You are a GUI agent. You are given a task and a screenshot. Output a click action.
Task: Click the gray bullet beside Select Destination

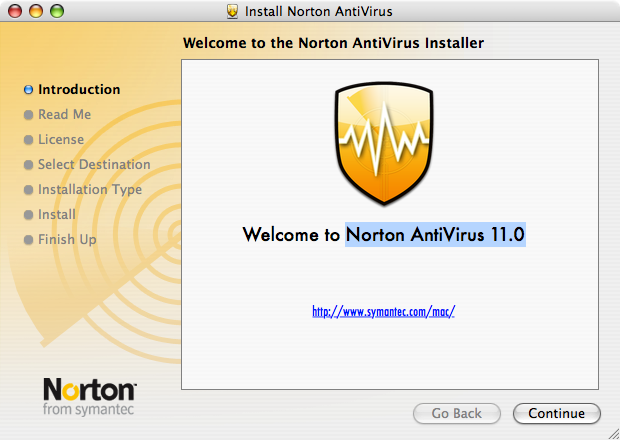coord(28,165)
